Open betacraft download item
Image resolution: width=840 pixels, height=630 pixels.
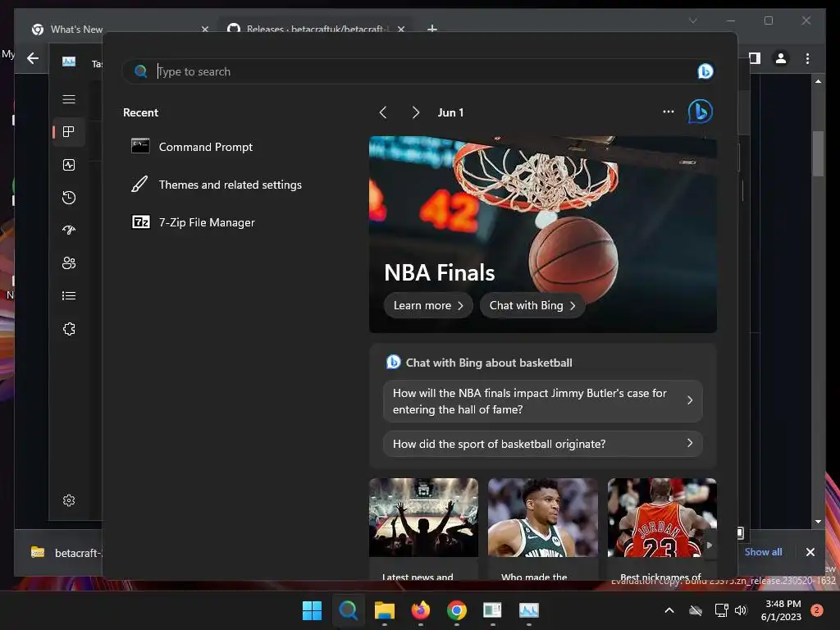point(64,552)
